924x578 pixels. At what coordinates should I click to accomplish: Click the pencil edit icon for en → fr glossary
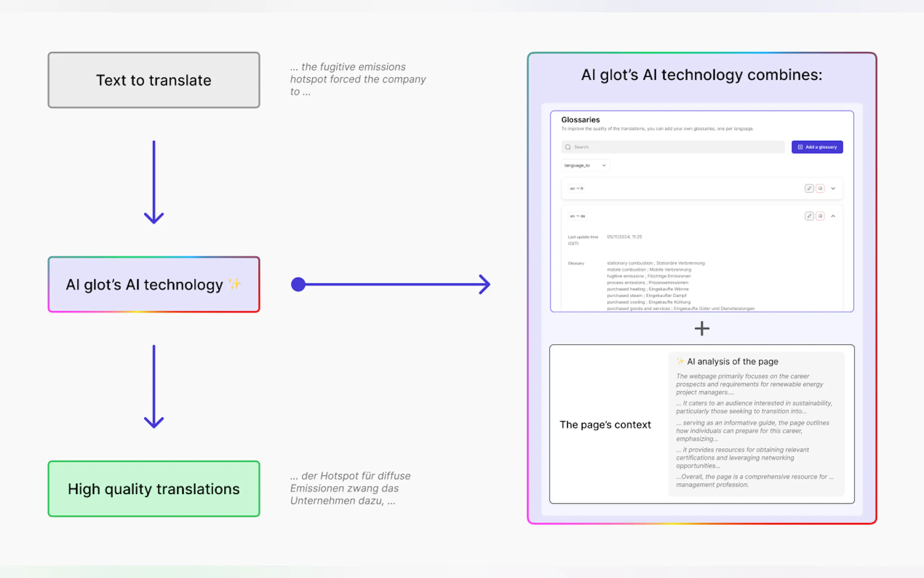point(809,189)
